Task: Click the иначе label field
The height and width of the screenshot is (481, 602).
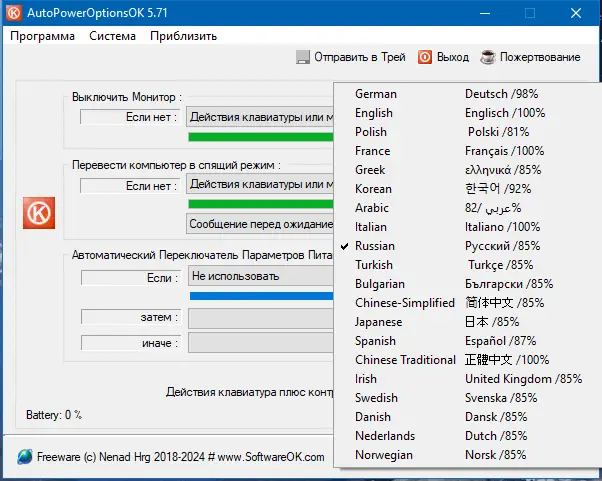Action: (131, 343)
